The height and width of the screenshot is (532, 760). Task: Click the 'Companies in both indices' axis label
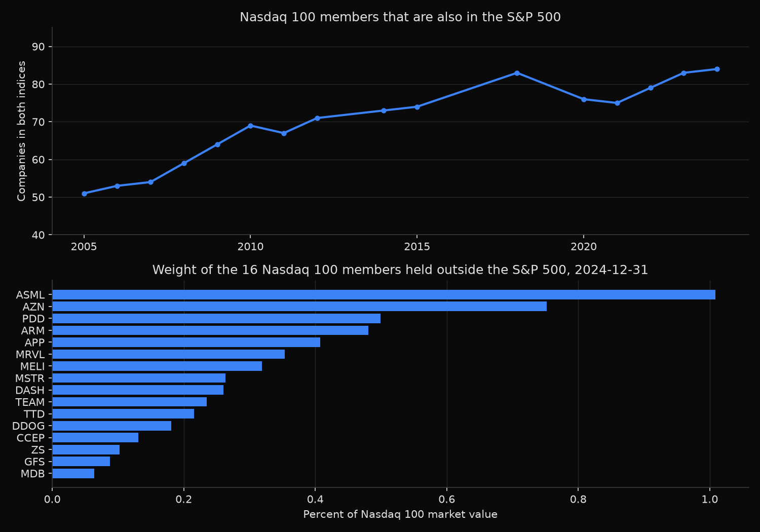coord(21,131)
